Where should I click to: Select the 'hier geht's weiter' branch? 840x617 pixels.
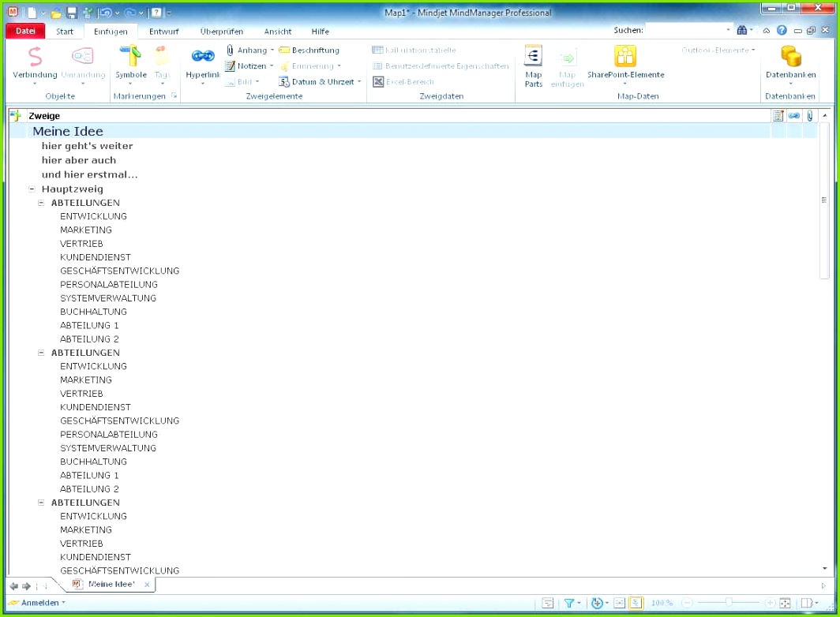tap(88, 146)
